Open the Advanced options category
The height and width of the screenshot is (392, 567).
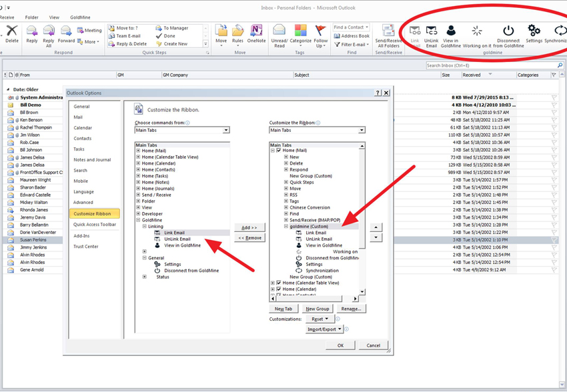coord(83,202)
